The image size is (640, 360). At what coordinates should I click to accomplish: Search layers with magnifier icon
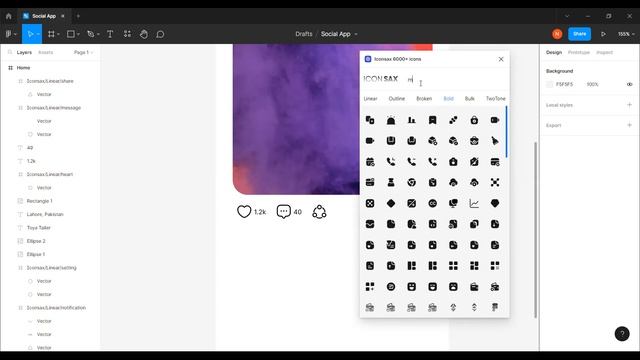pos(10,52)
